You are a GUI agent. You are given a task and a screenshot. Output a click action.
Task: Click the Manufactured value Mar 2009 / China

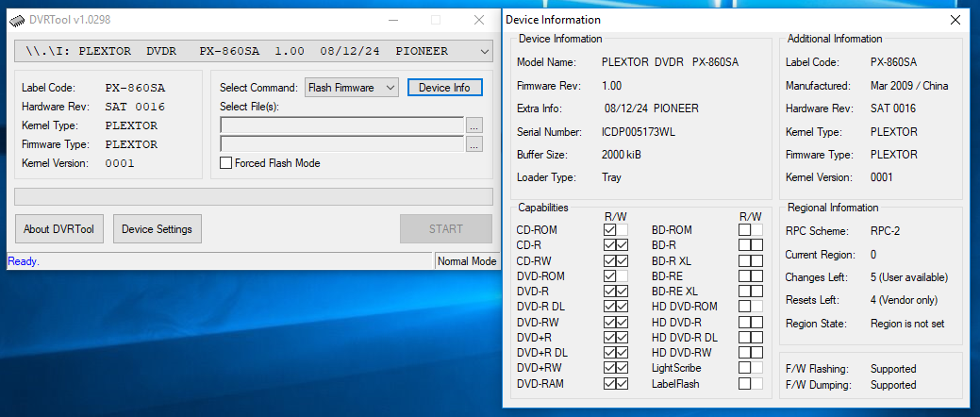tap(909, 86)
